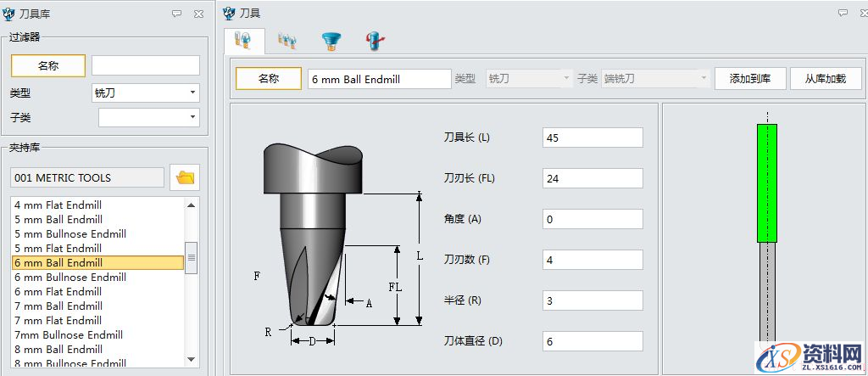The image size is (868, 376).
Task: Click the tool list scroll up arrow
Action: tap(192, 205)
